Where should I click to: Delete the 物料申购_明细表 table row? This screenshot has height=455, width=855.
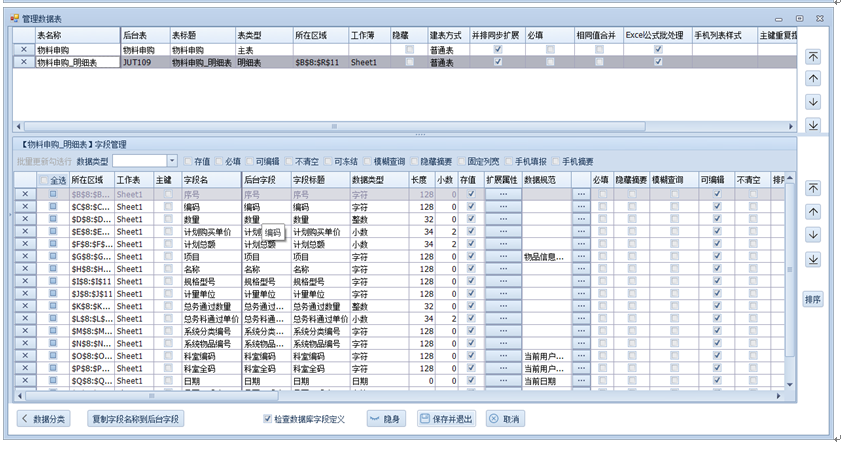(23, 62)
